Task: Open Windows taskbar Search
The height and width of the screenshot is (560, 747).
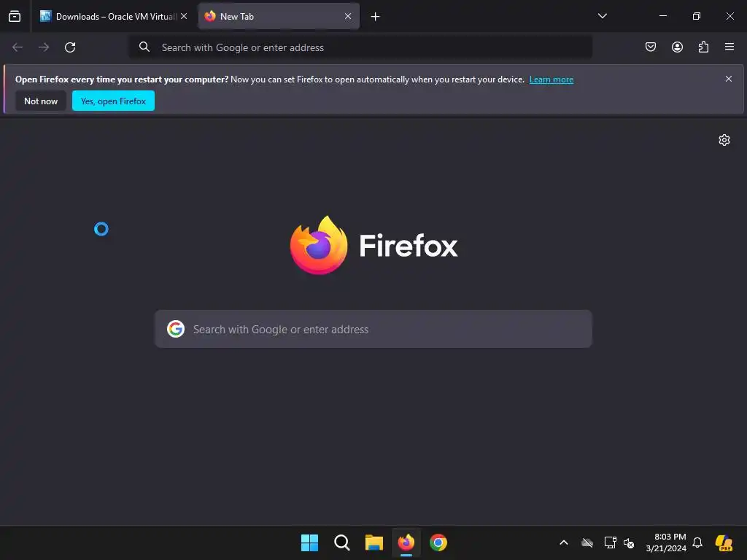Action: click(341, 542)
